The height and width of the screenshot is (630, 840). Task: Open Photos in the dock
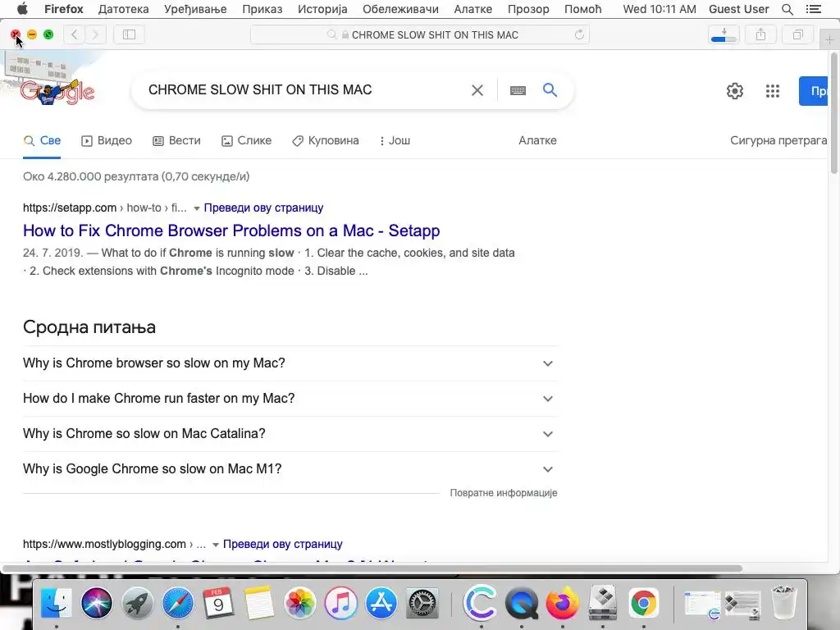click(299, 603)
